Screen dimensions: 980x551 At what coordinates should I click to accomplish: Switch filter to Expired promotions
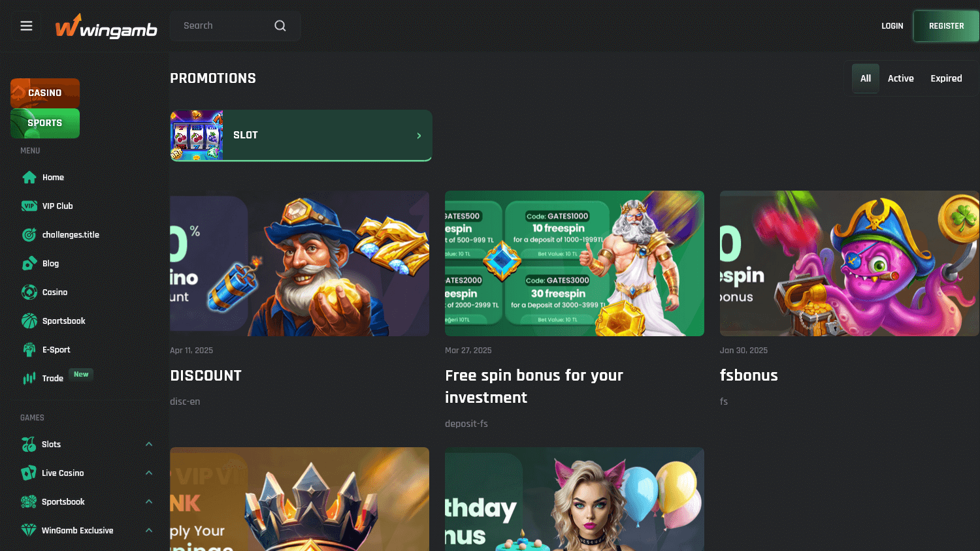[x=946, y=78]
